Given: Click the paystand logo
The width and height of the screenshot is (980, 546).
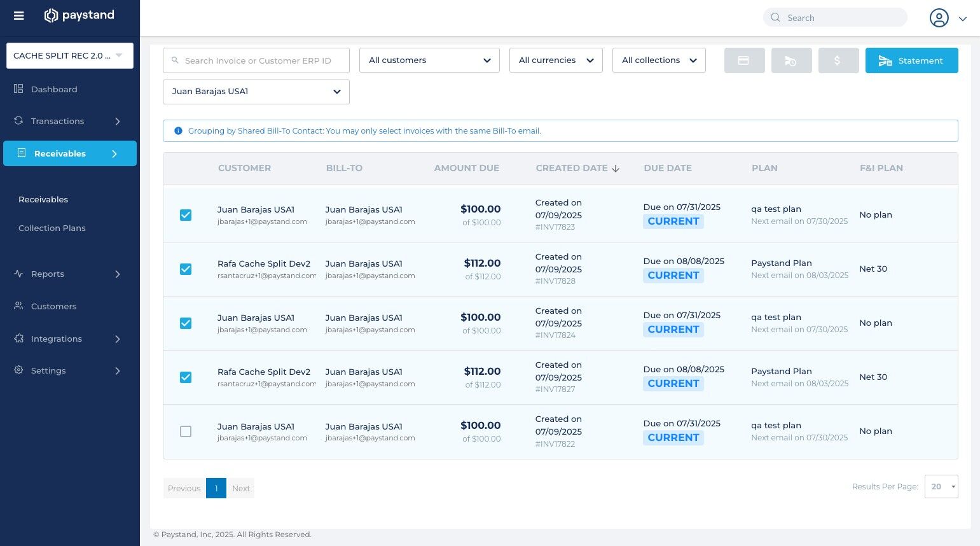Looking at the screenshot, I should coord(79,15).
